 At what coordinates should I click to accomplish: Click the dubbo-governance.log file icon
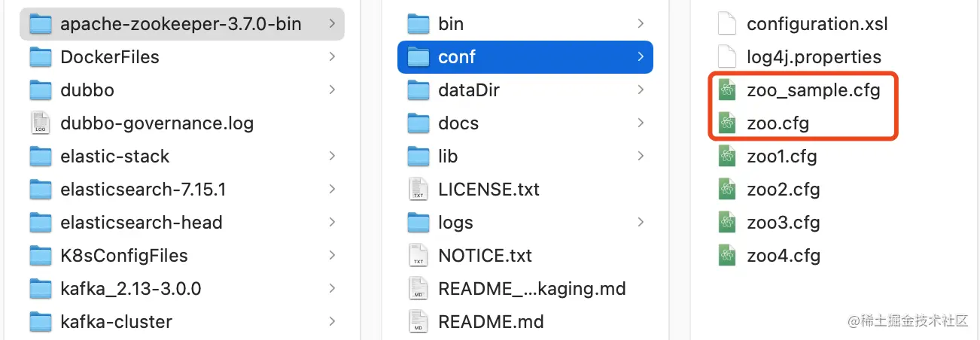(40, 123)
